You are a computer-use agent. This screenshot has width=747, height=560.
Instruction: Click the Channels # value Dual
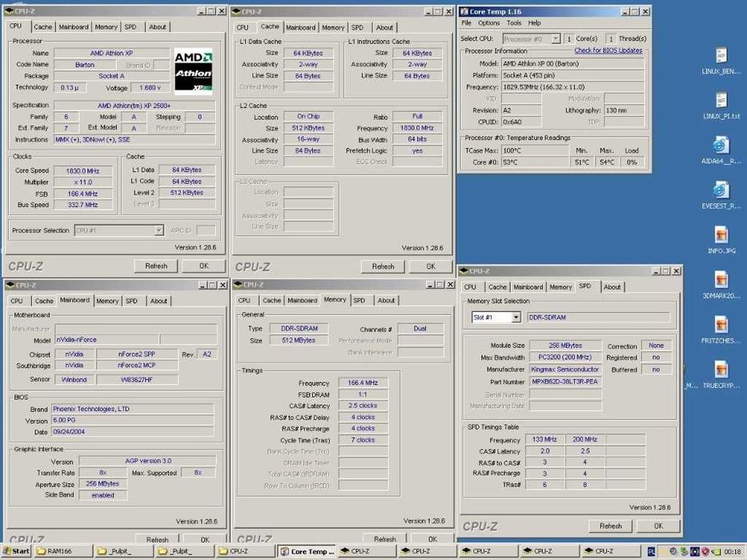(x=420, y=329)
